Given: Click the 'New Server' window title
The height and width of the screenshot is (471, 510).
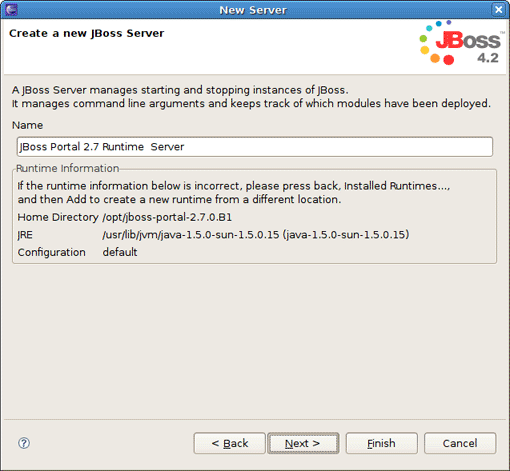Looking at the screenshot, I should click(253, 10).
